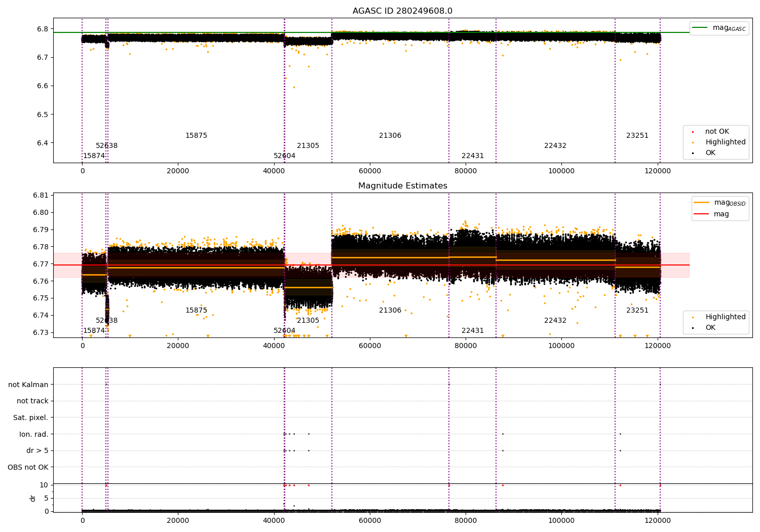Click 'Highlighted' legend entry in top plot
Viewport: 760px width, 532px height.
point(726,142)
